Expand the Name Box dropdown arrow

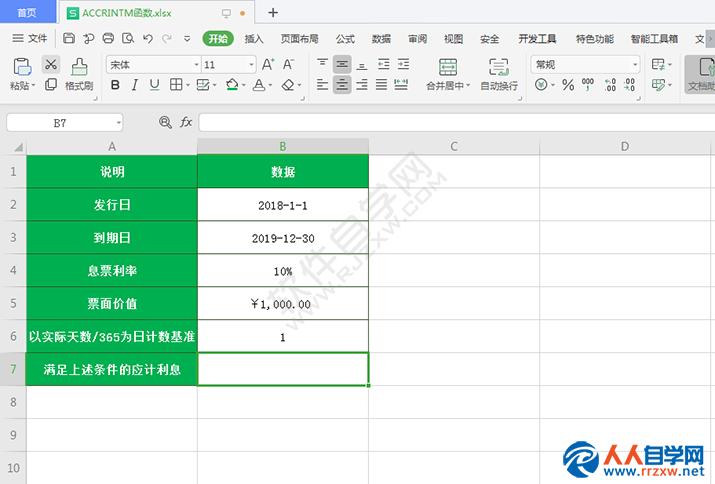coord(119,123)
